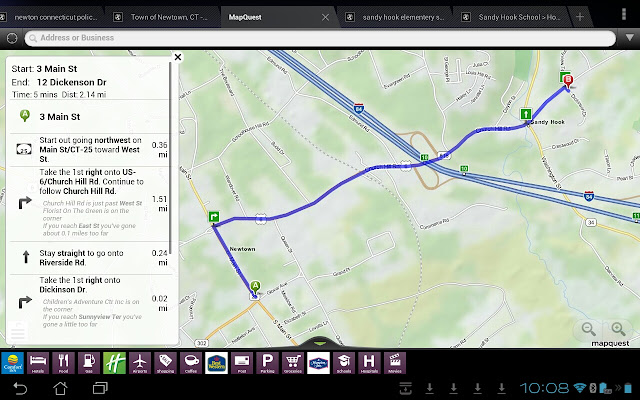The image size is (640, 400).
Task: Tap Android Home button
Action: tap(60, 388)
